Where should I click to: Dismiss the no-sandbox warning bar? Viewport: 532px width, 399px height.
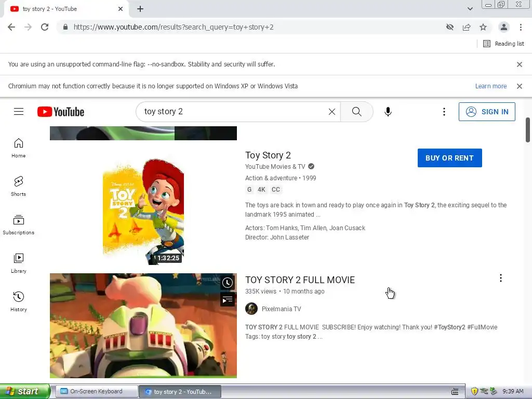click(x=519, y=64)
